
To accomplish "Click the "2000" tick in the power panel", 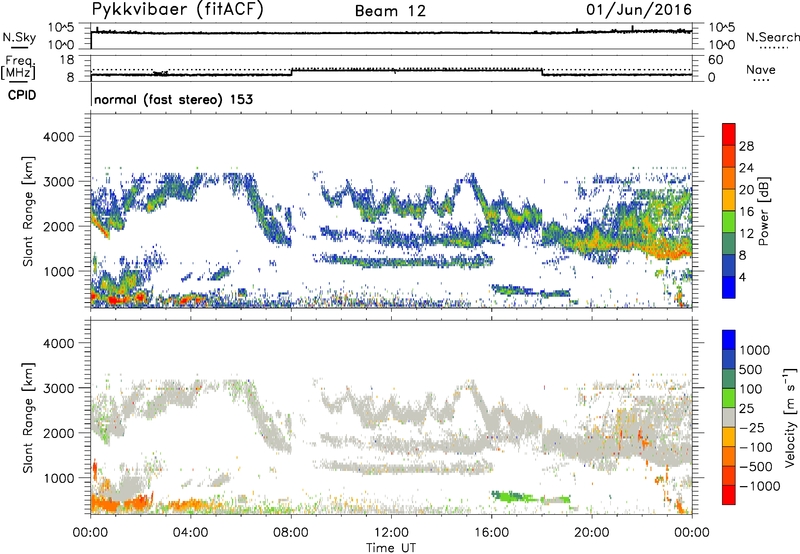I will [x=59, y=227].
